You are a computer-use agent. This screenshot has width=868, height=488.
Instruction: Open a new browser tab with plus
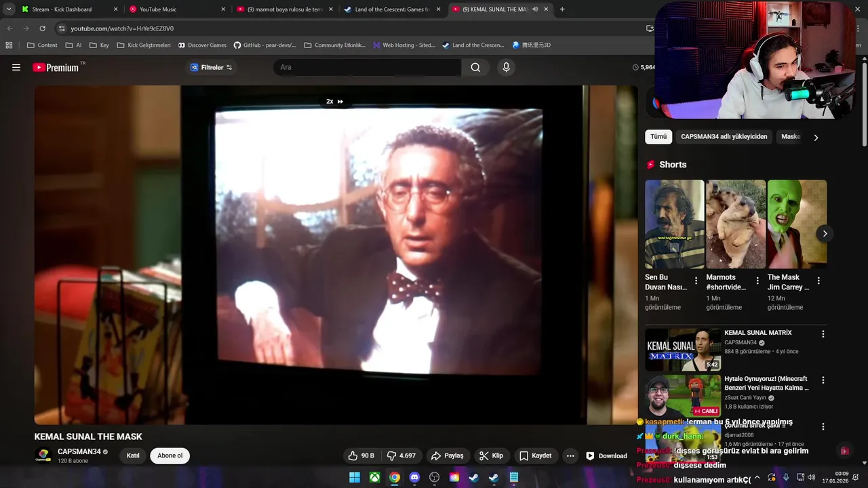(562, 9)
